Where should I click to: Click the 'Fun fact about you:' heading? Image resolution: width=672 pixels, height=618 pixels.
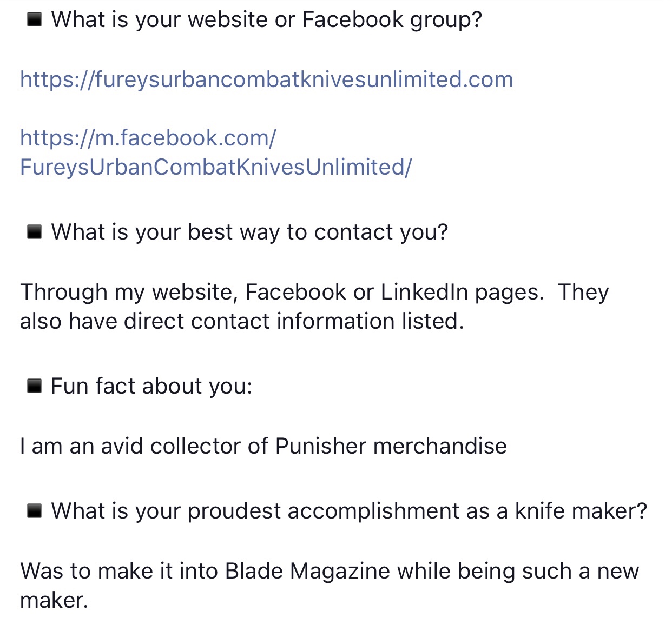click(151, 387)
